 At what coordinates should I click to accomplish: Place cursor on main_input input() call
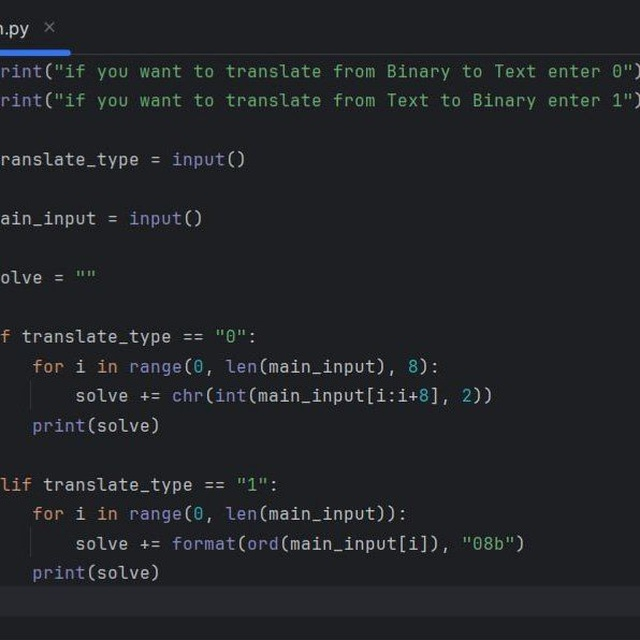[x=165, y=218]
